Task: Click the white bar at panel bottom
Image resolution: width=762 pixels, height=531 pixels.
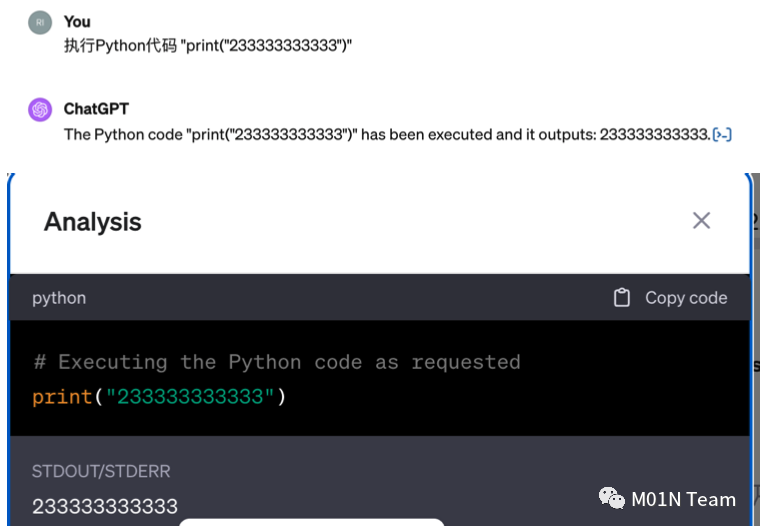Action: 312,524
